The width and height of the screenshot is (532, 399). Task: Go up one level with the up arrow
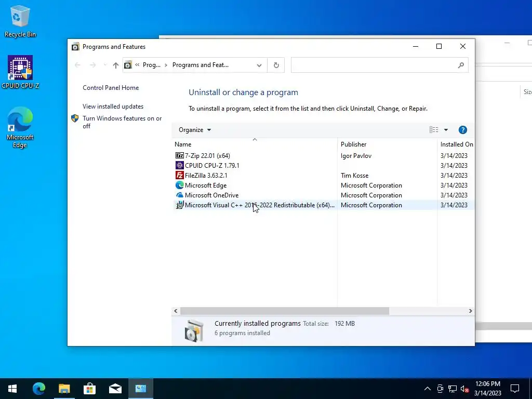click(116, 65)
